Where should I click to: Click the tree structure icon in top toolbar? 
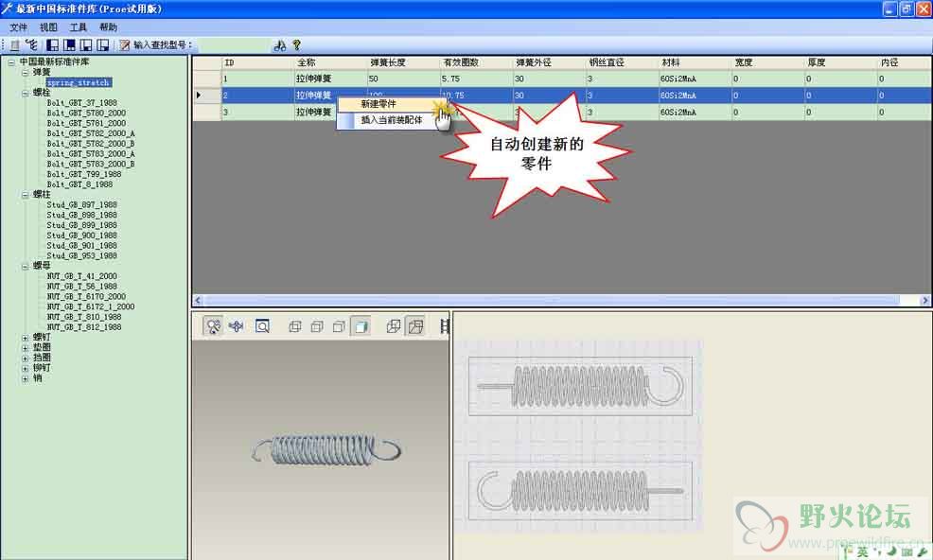click(31, 44)
